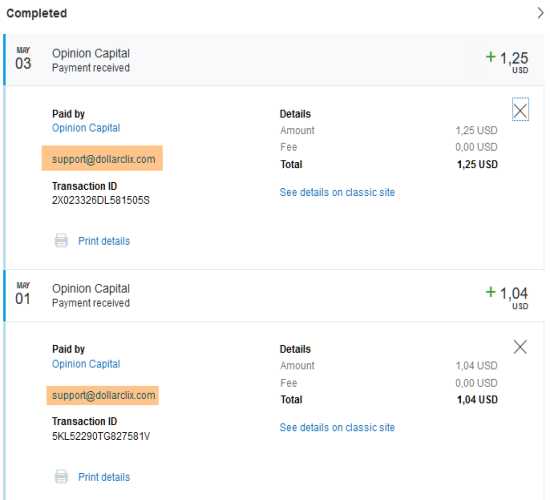Open Print details for 1,25 USD payment
The height and width of the screenshot is (500, 550).
click(x=104, y=241)
